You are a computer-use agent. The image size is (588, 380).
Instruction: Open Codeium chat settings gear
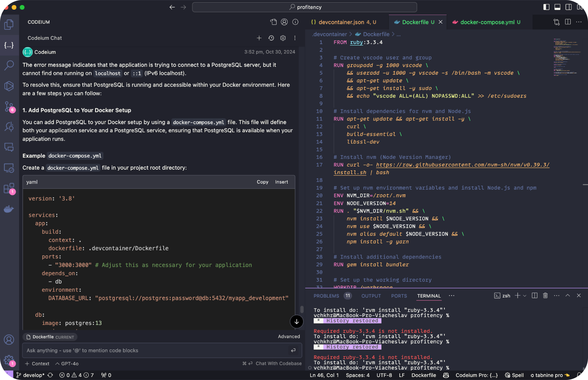tap(283, 38)
